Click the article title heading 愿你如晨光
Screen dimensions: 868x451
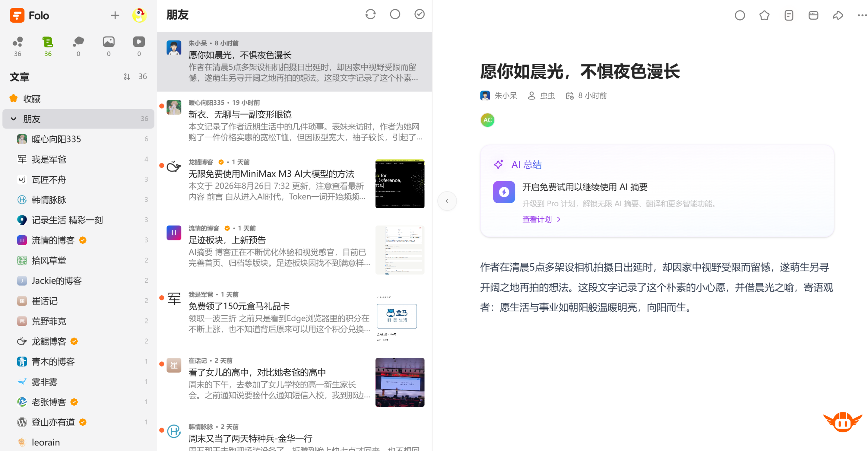coord(579,72)
